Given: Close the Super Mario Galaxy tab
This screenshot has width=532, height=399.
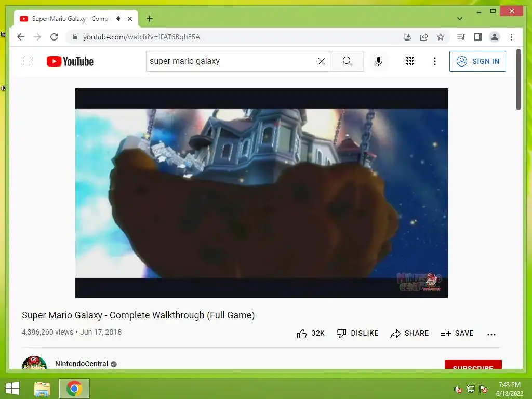Looking at the screenshot, I should [129, 19].
